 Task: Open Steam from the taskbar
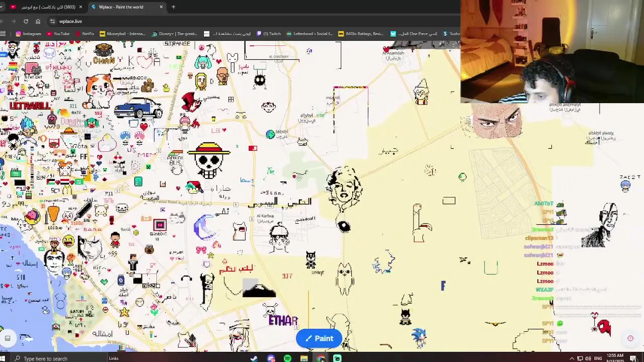[x=254, y=358]
